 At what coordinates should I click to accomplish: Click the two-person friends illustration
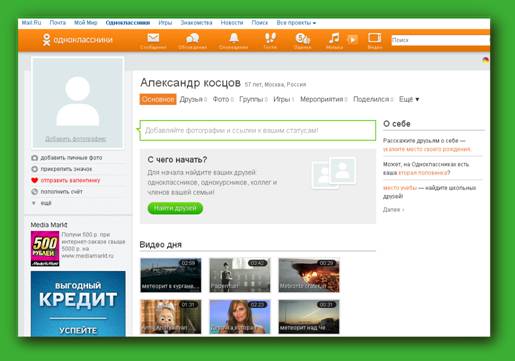334,172
